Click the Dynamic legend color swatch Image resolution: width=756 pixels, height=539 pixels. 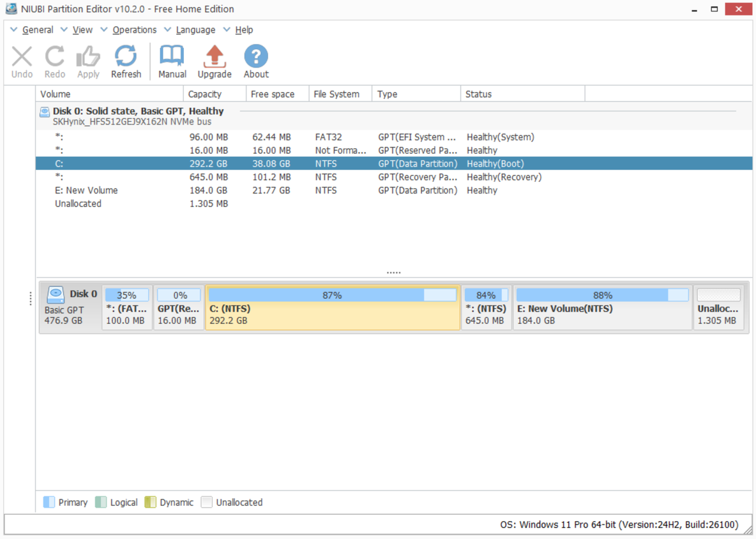coord(151,502)
